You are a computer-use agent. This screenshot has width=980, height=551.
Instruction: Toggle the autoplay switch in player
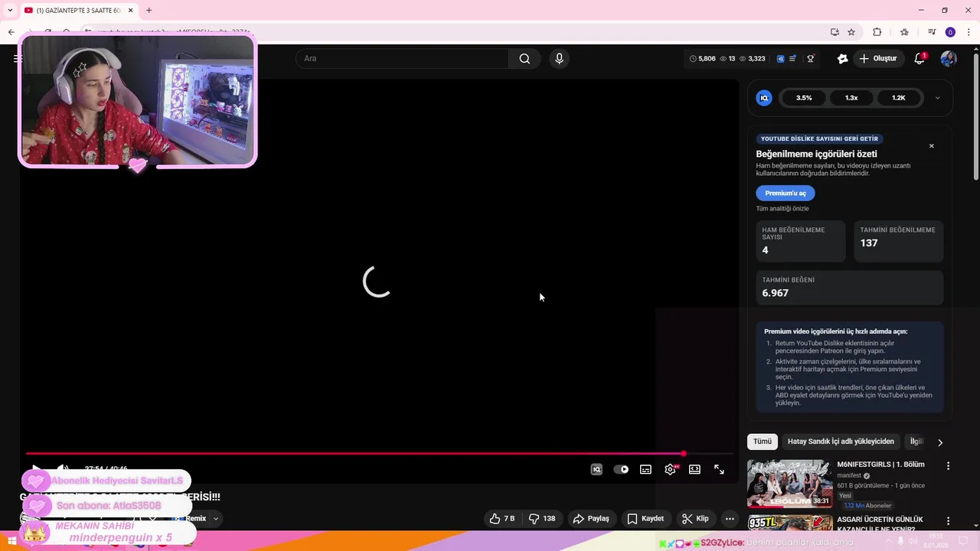pos(621,470)
